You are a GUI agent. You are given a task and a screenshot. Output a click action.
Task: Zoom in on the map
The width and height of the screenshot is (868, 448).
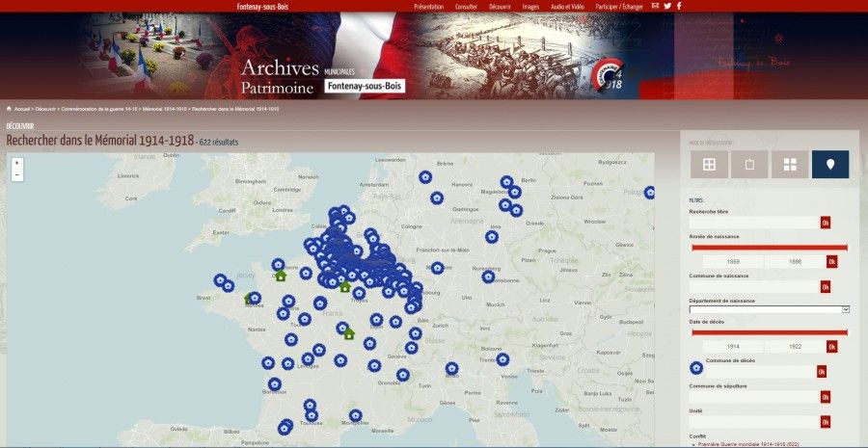16,163
